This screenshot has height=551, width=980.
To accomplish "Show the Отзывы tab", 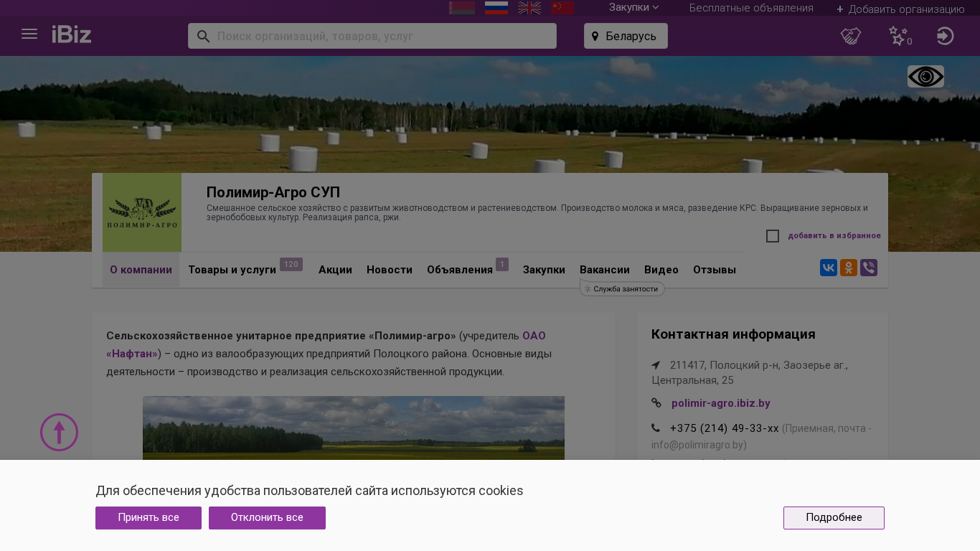I will (x=715, y=270).
